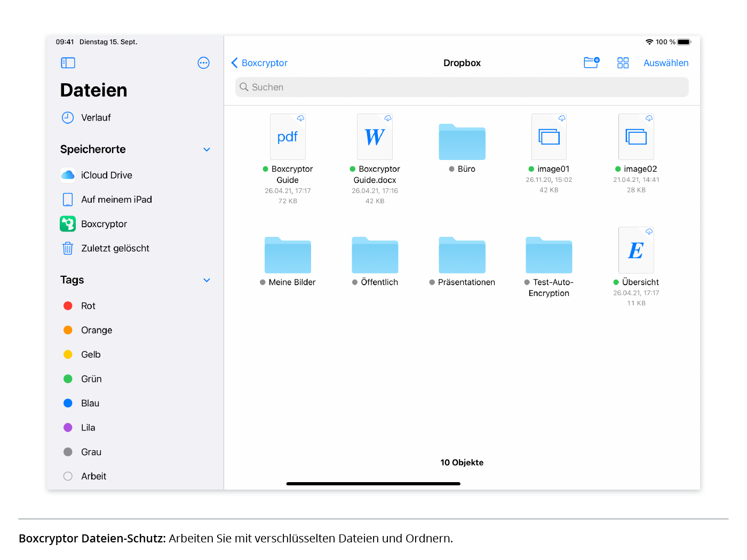Tap cloud download icon on image02
The width and height of the screenshot is (747, 560).
(x=649, y=118)
